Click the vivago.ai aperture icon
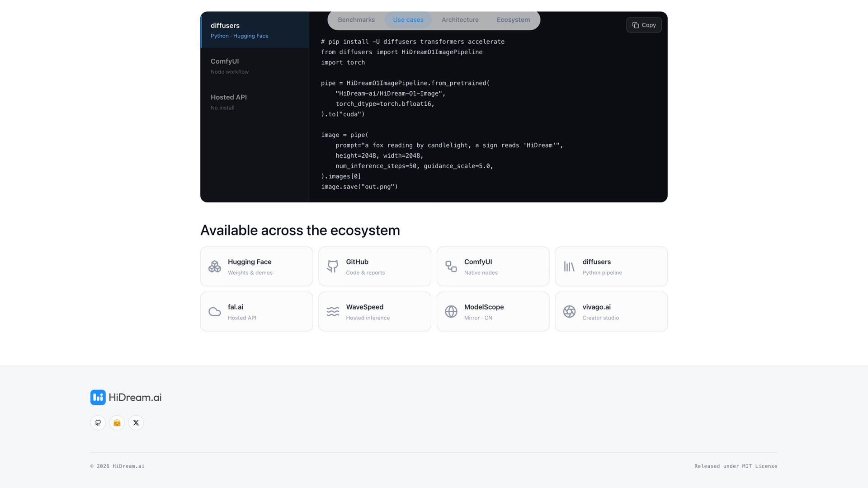 click(x=569, y=312)
